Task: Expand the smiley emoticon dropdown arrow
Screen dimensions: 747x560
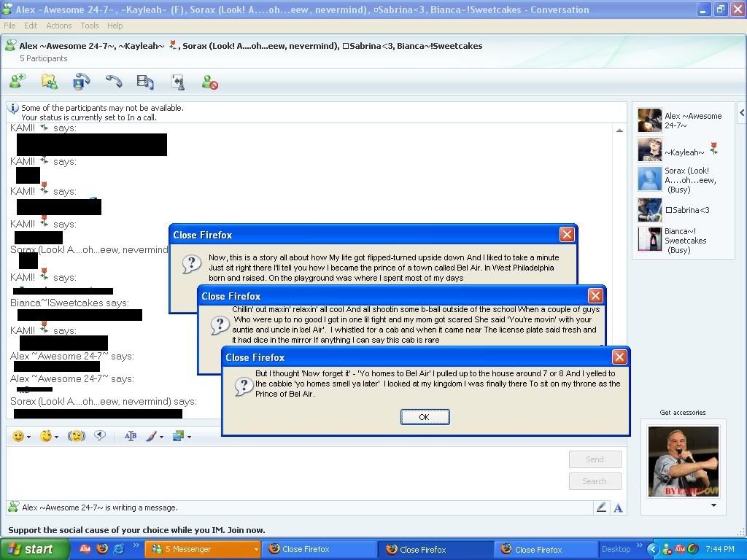Action: pyautogui.click(x=29, y=437)
